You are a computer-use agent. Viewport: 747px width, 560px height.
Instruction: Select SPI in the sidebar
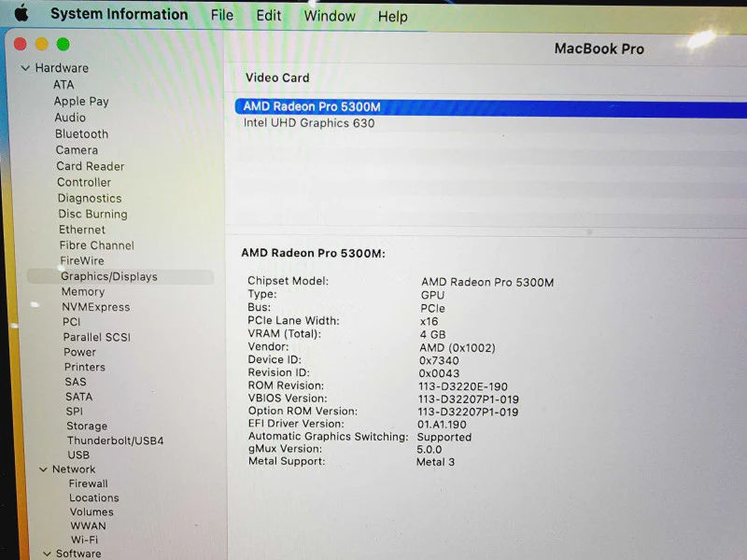click(x=75, y=412)
